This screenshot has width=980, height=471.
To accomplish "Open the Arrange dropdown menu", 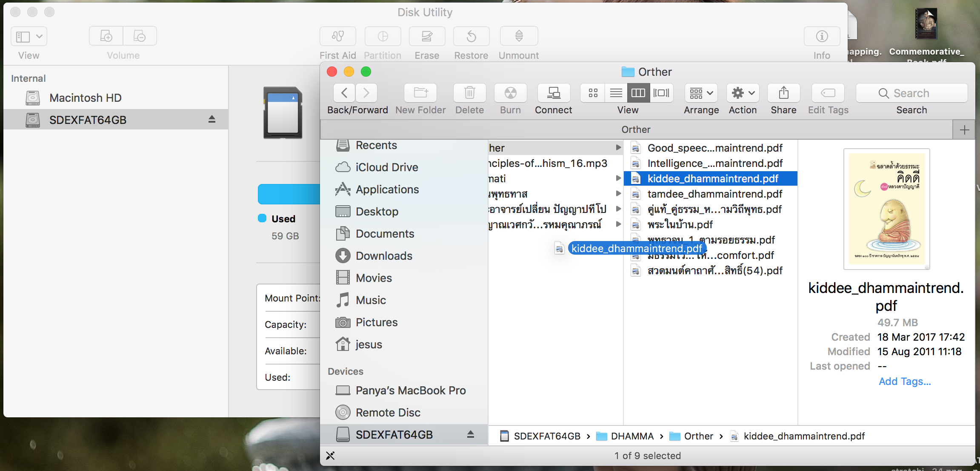I will (701, 93).
